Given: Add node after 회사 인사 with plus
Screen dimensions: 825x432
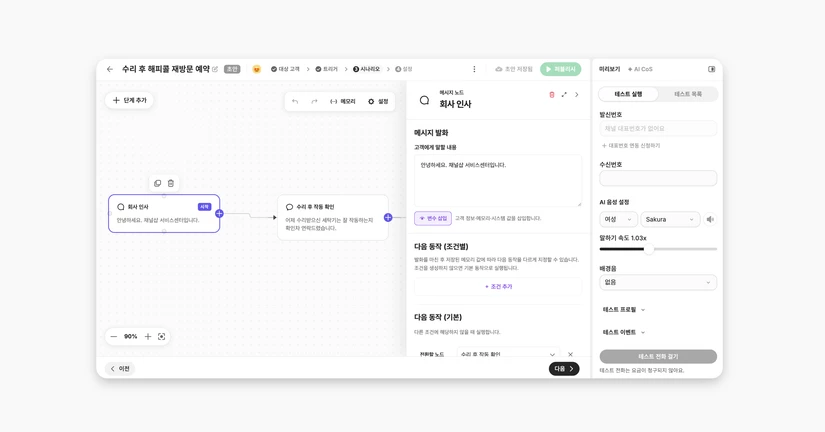Looking at the screenshot, I should (219, 214).
